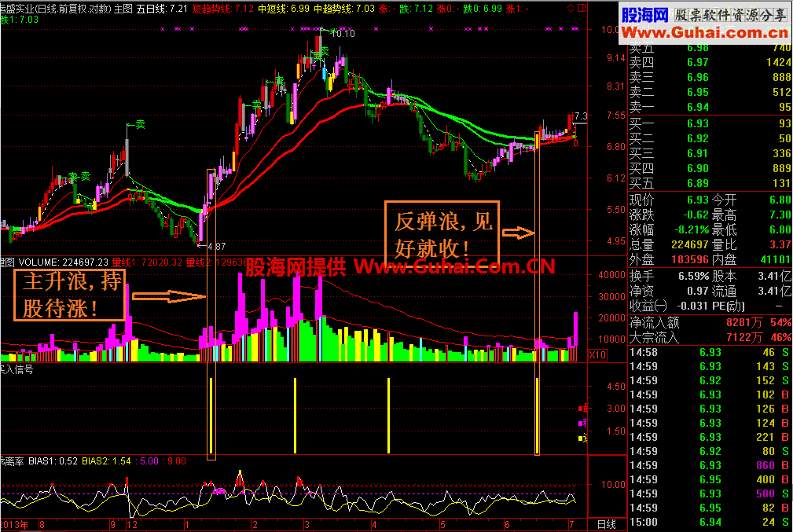Click the 内盘 41101 value
793x532 pixels.
coord(775,259)
